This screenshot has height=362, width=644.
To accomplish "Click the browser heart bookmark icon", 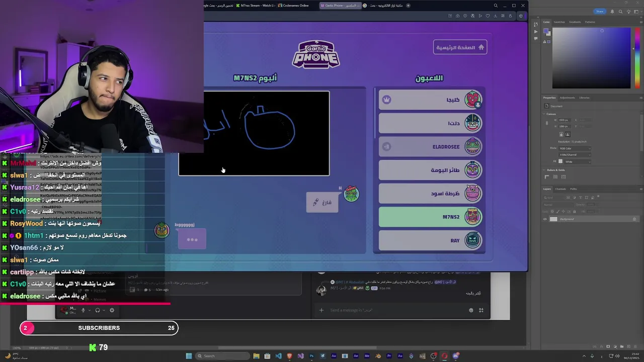I will tap(488, 16).
